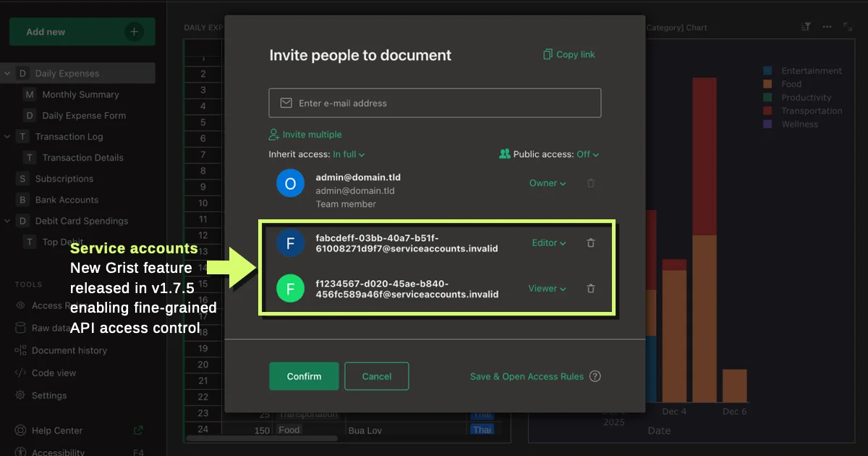Collapse the Daily Expenses page tree

click(7, 73)
